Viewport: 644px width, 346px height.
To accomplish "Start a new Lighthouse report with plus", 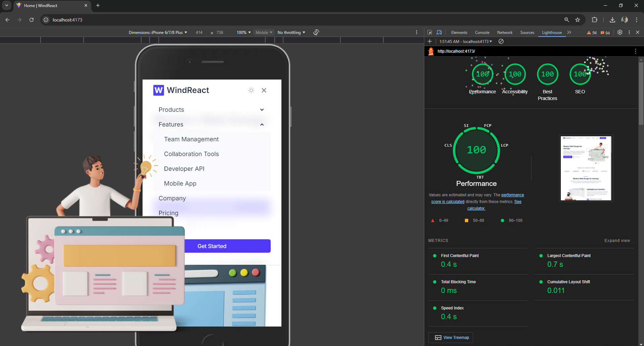I will pos(430,41).
